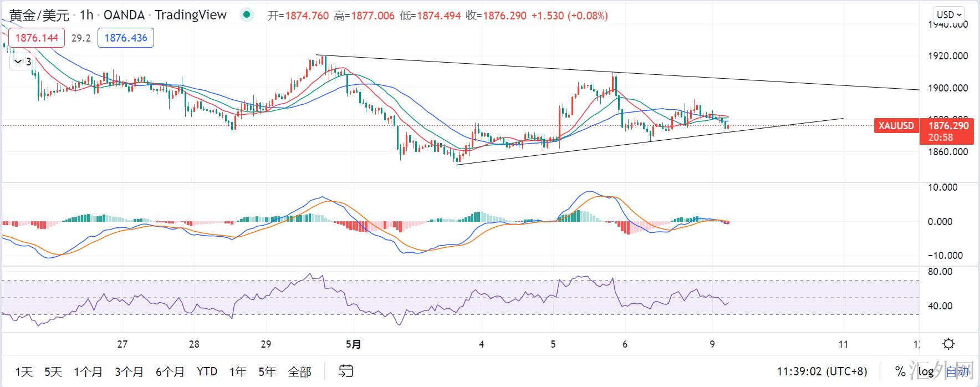The height and width of the screenshot is (387, 980).
Task: Open the USD currency dropdown
Action: (949, 15)
